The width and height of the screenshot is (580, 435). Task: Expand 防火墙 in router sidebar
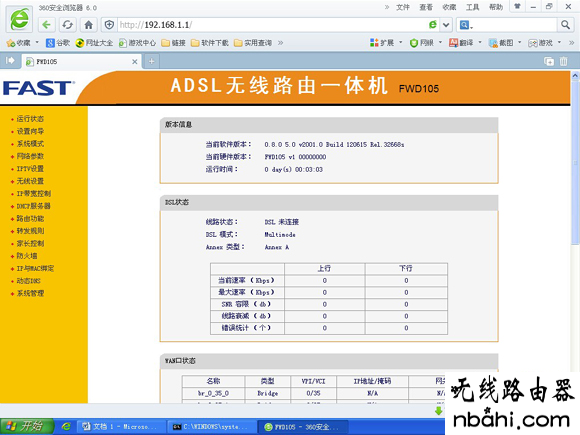[x=27, y=256]
